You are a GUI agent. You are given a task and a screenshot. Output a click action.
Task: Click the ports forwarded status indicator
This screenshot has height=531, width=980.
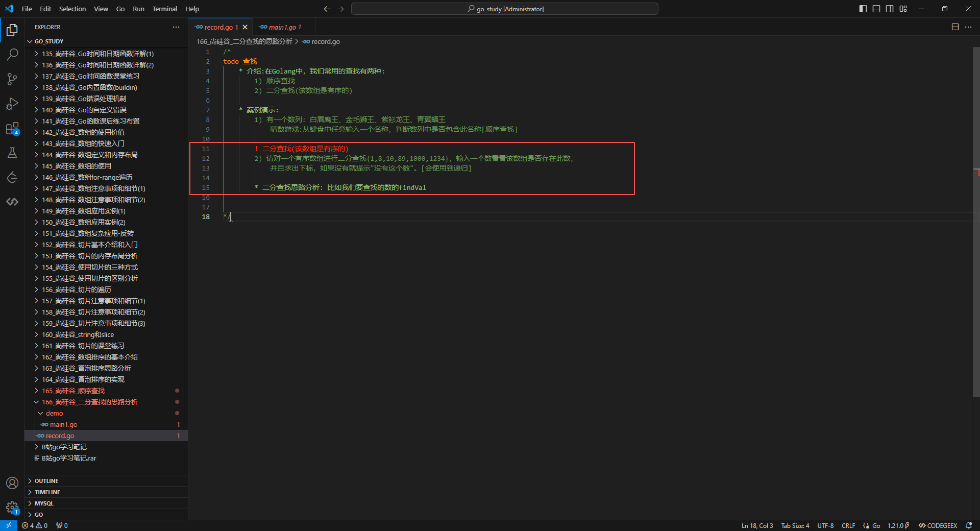coord(62,525)
